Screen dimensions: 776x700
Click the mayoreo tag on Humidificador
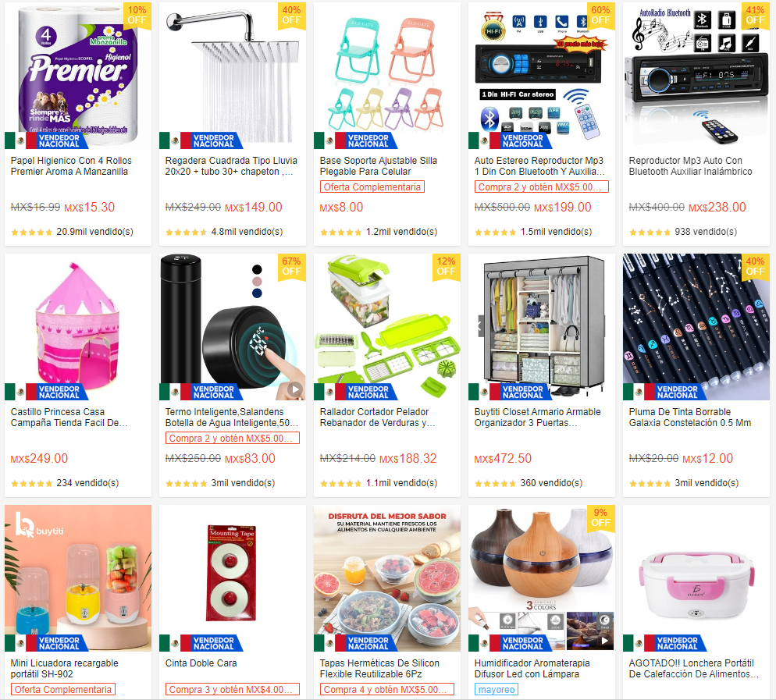497,690
